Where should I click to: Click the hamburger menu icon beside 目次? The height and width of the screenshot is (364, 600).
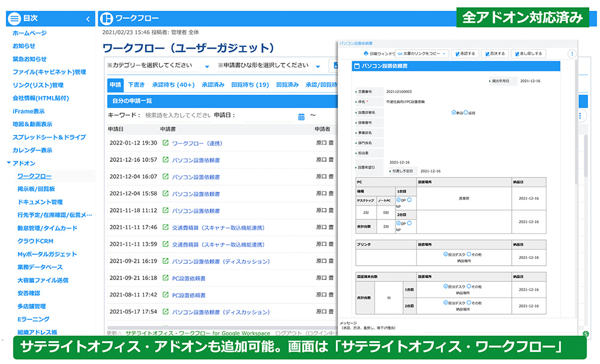click(x=14, y=18)
